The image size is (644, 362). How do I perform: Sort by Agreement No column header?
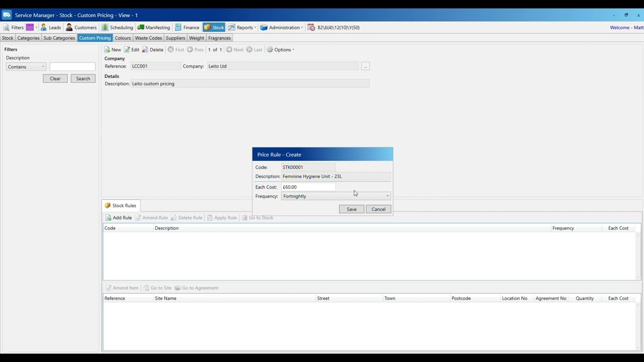tap(551, 299)
